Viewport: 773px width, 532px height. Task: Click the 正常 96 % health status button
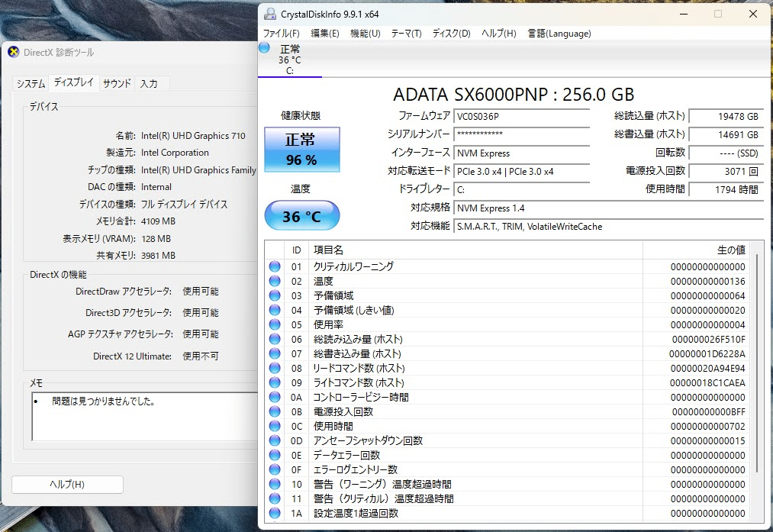pyautogui.click(x=301, y=150)
